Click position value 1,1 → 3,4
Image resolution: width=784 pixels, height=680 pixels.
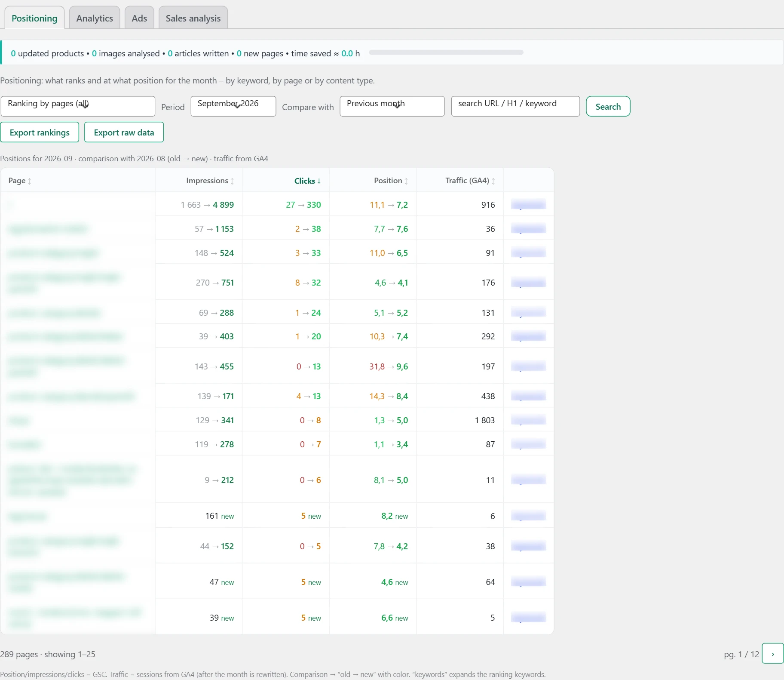391,444
